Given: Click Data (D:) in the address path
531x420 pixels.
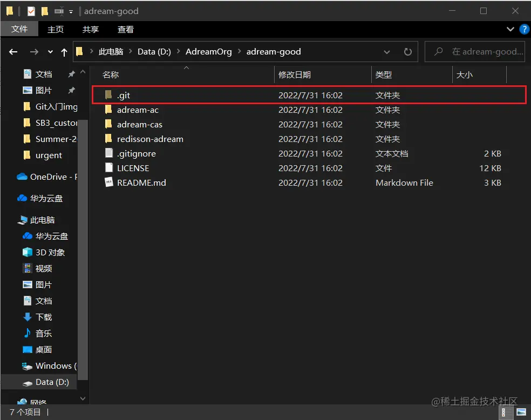Looking at the screenshot, I should 154,51.
